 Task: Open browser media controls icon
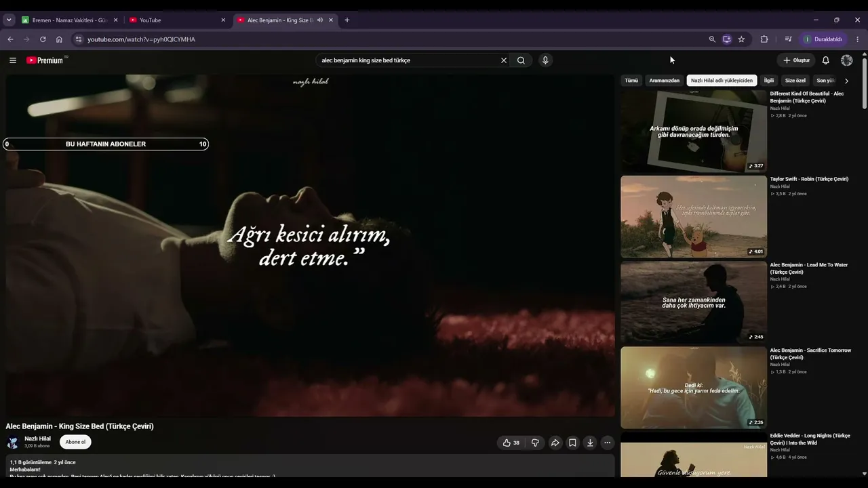(788, 39)
